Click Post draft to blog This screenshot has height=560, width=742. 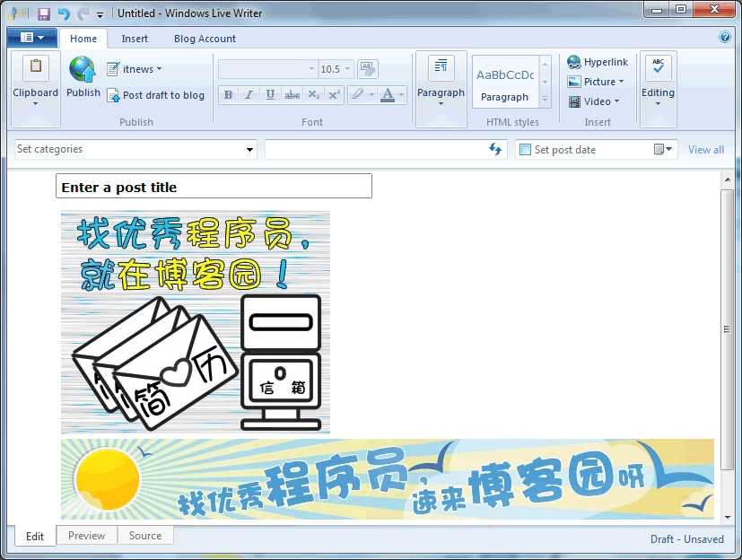[156, 95]
